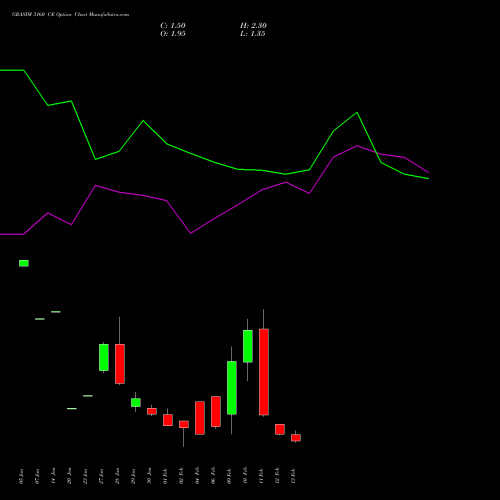Viewport: 500px width, 500px height.
Task: Click the green candle for 27 Jan
Action: (x=104, y=357)
